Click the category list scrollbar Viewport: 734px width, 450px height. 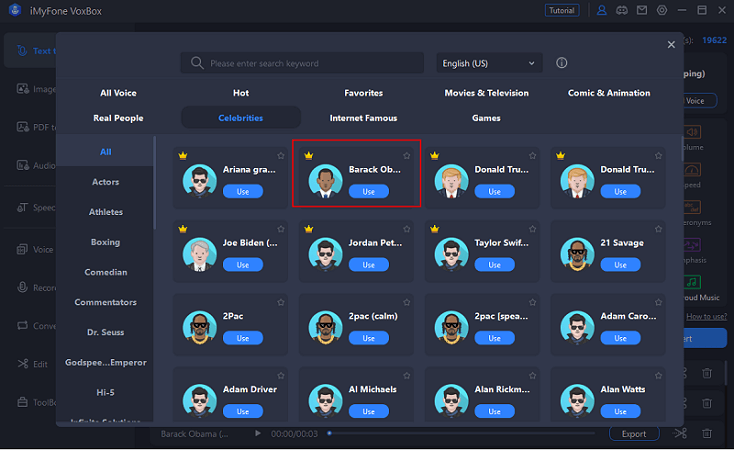(154, 183)
